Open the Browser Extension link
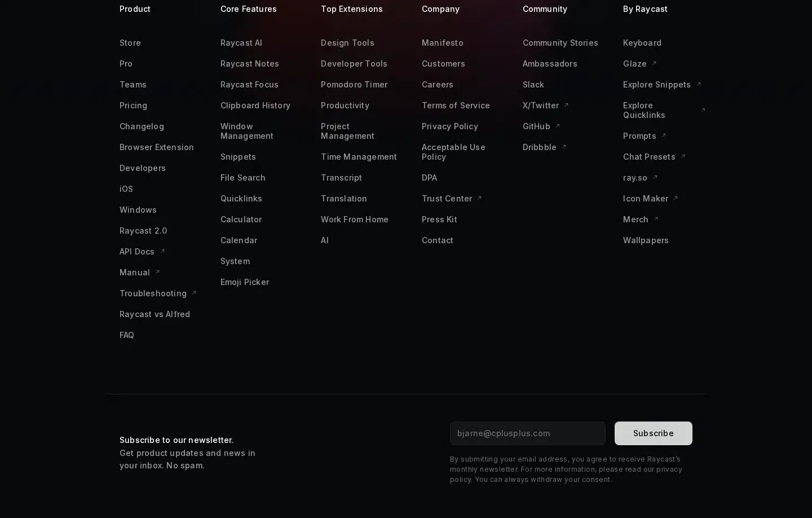 coord(157,147)
